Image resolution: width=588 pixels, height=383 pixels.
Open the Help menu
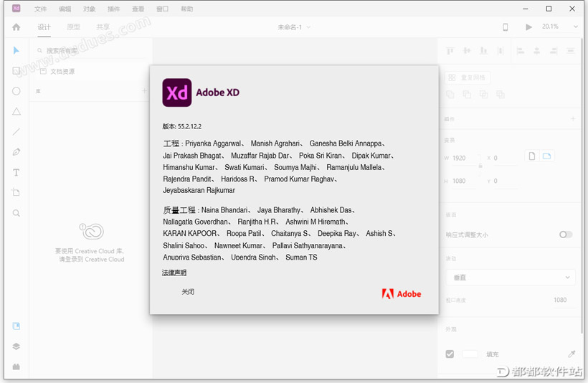coord(186,9)
